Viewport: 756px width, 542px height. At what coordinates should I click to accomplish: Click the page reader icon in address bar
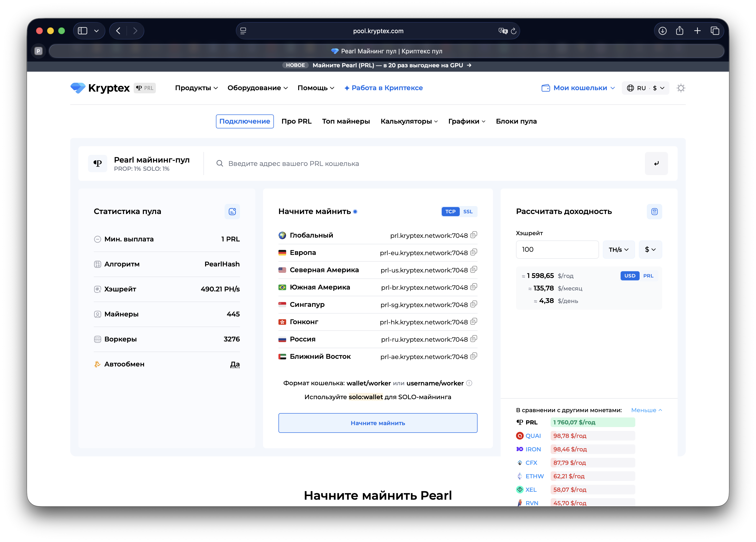(243, 31)
